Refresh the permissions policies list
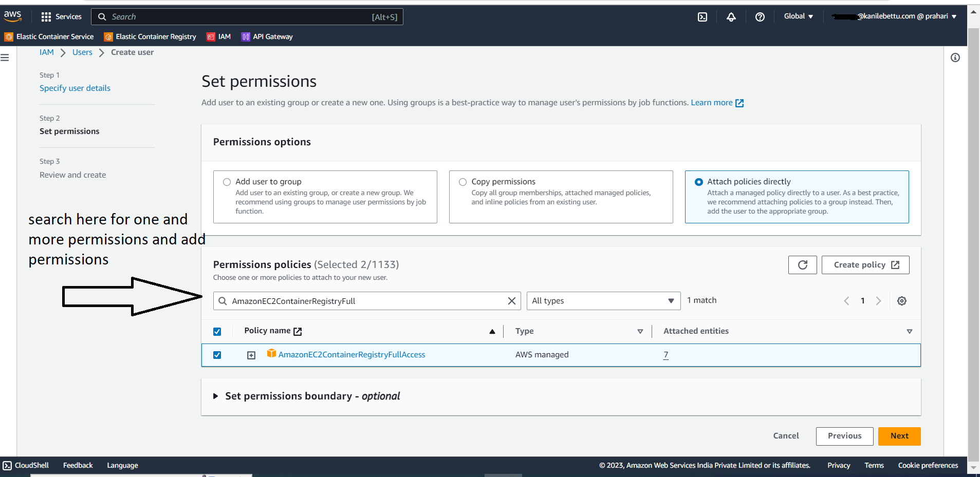 [803, 265]
